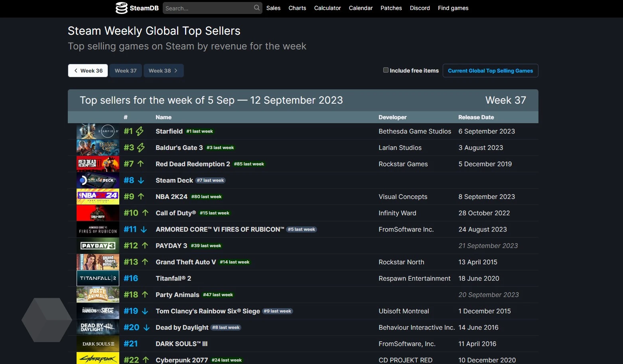Click the Party Animals thumbnail
Viewport: 623px width, 364px height.
(98, 295)
